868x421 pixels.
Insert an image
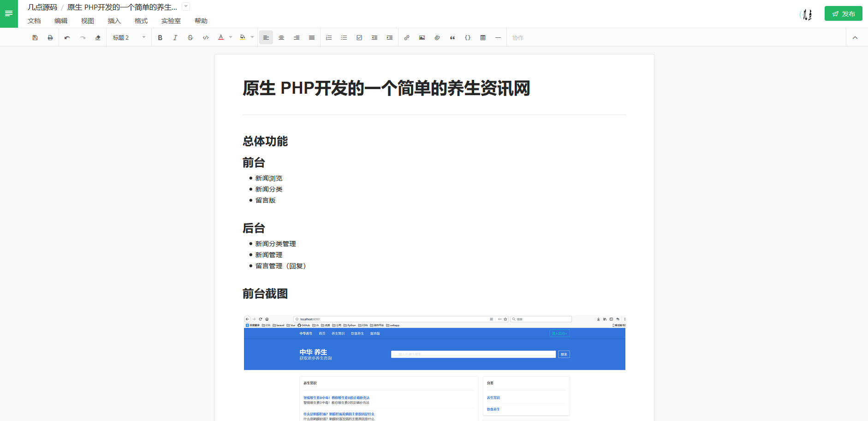click(422, 38)
